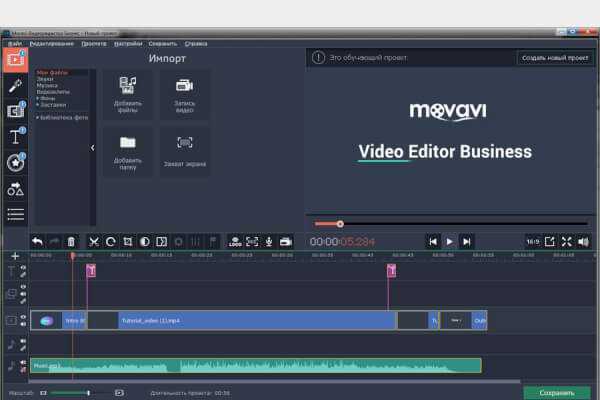Open the Import media tab in sidebar

tap(15, 60)
